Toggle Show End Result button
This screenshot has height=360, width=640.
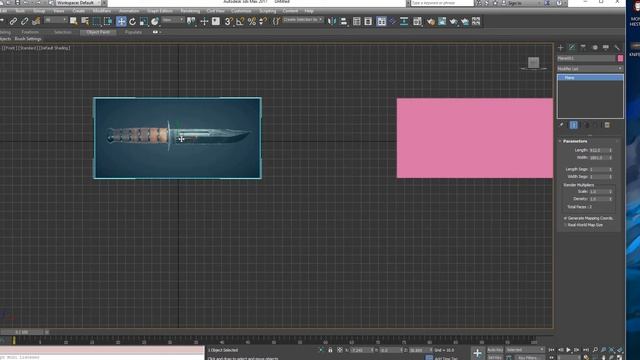tap(573, 125)
